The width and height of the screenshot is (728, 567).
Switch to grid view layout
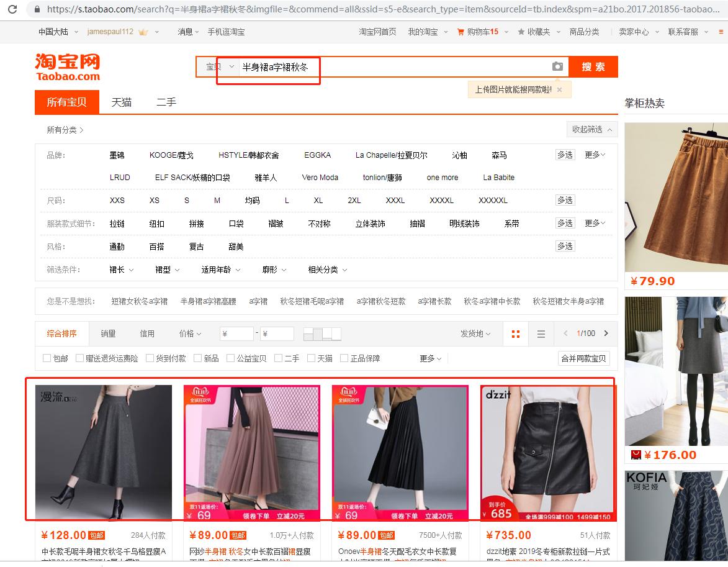515,333
